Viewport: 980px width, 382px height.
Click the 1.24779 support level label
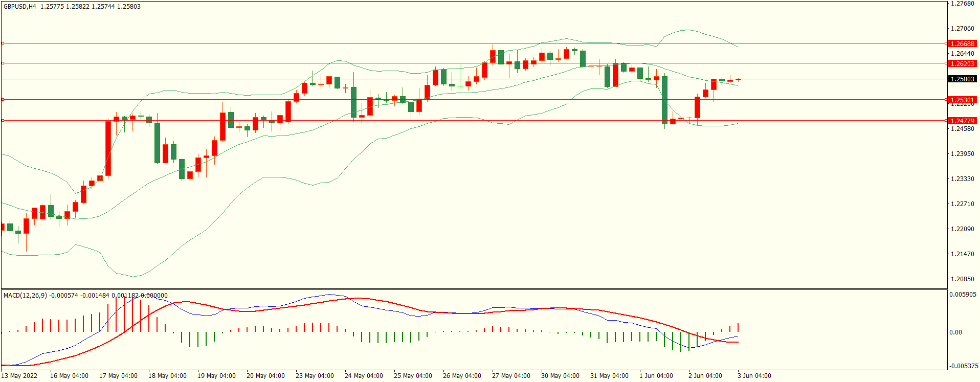coord(962,121)
